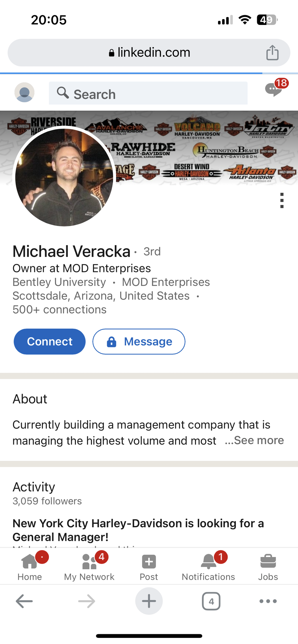Create a new Post

pos(149,567)
